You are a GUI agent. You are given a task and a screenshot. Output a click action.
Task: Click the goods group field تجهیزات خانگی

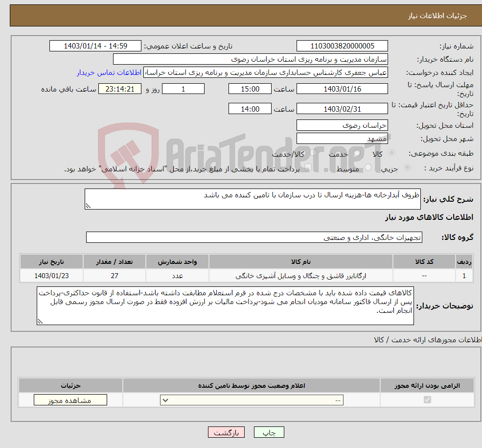254,237
